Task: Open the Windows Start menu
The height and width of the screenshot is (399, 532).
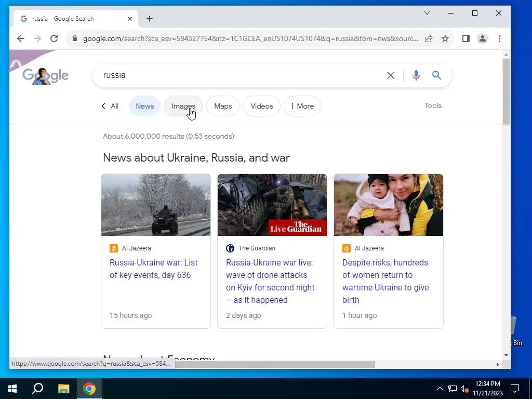Action: pyautogui.click(x=12, y=389)
